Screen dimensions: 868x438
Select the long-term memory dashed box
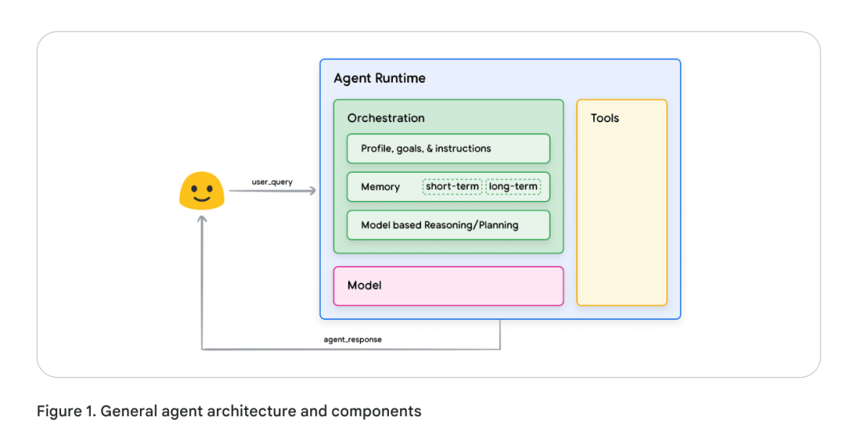pos(513,186)
